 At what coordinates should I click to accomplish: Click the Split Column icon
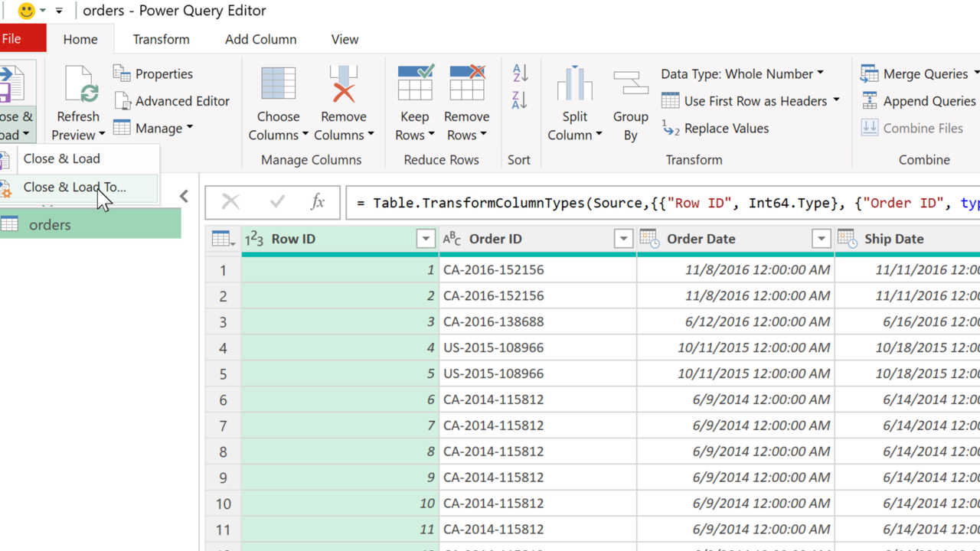pyautogui.click(x=574, y=84)
